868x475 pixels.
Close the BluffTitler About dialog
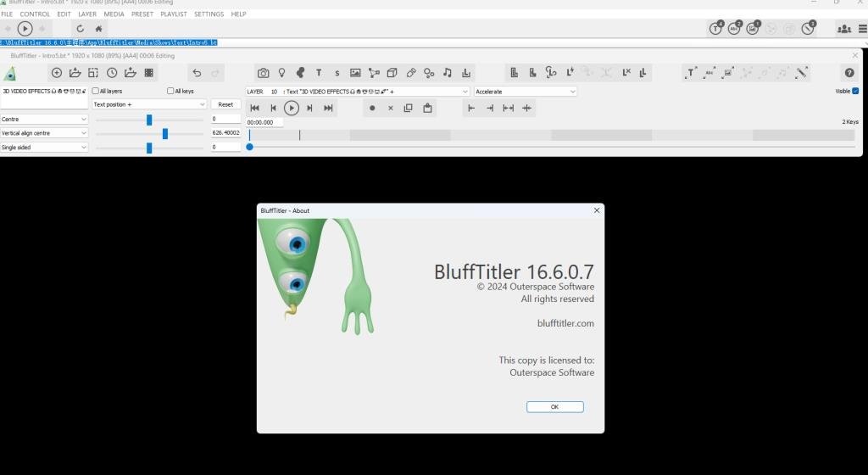596,210
